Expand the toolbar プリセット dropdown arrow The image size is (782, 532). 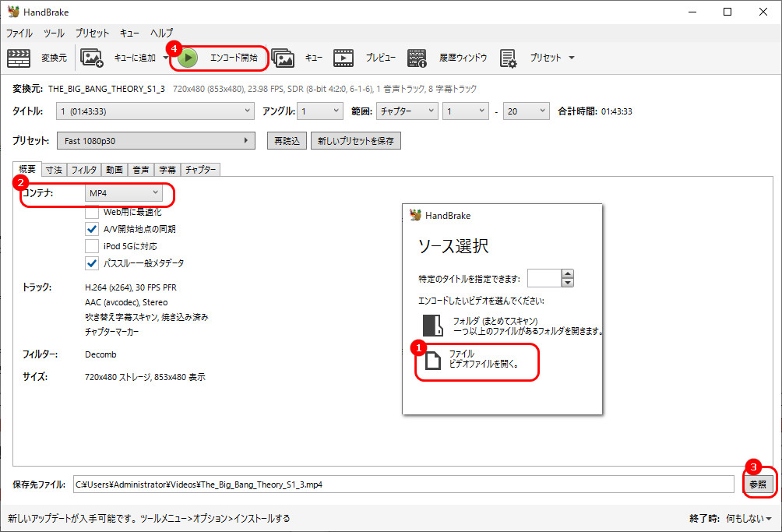pyautogui.click(x=572, y=58)
